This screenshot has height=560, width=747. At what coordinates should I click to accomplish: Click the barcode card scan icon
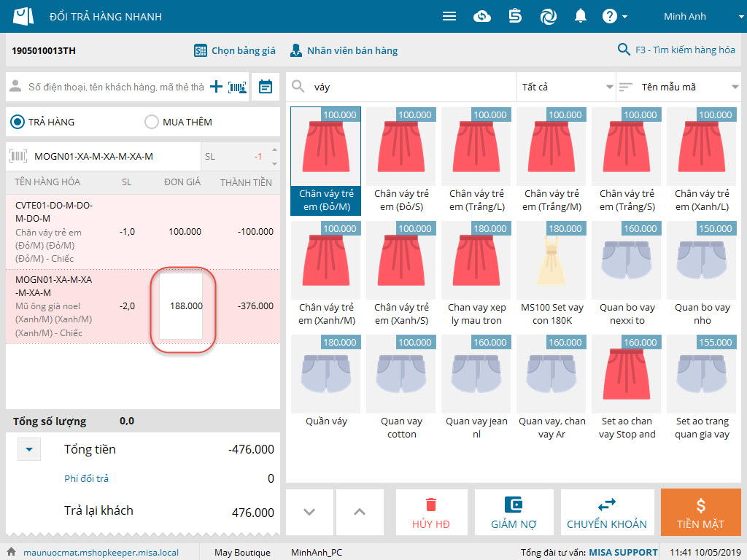point(237,87)
